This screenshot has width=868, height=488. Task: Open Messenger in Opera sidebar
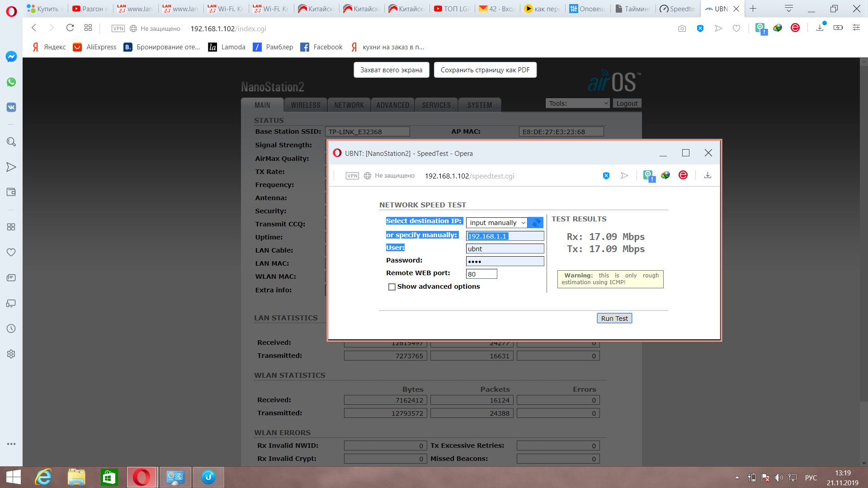11,56
